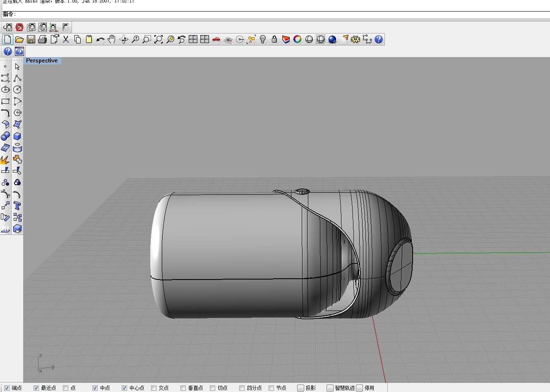The height and width of the screenshot is (392, 550).
Task: Copy using the two-pages icon
Action: pos(77,39)
